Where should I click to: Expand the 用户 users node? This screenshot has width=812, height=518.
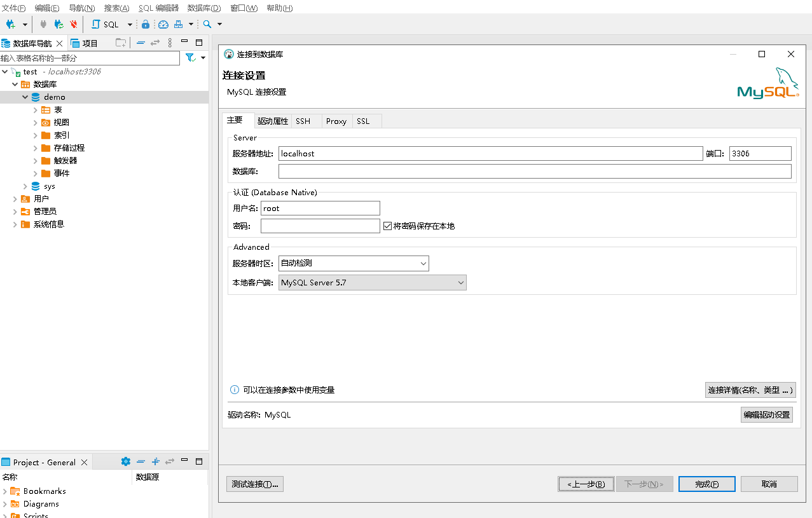(15, 199)
